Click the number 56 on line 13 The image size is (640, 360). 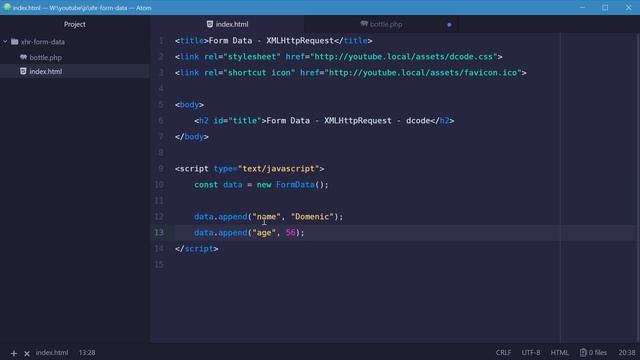[x=290, y=233]
